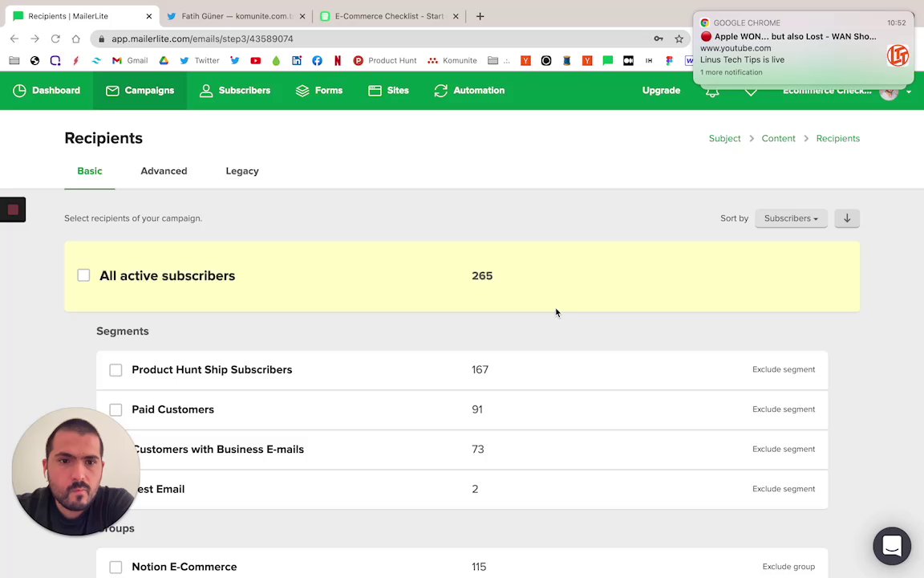This screenshot has width=924, height=578.
Task: Open the Automation section
Action: pos(469,91)
